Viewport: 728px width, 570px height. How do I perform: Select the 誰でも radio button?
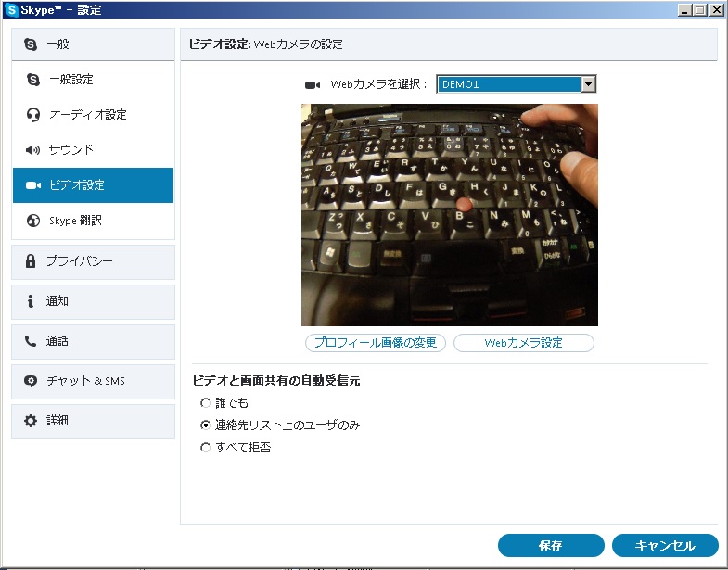(x=205, y=403)
